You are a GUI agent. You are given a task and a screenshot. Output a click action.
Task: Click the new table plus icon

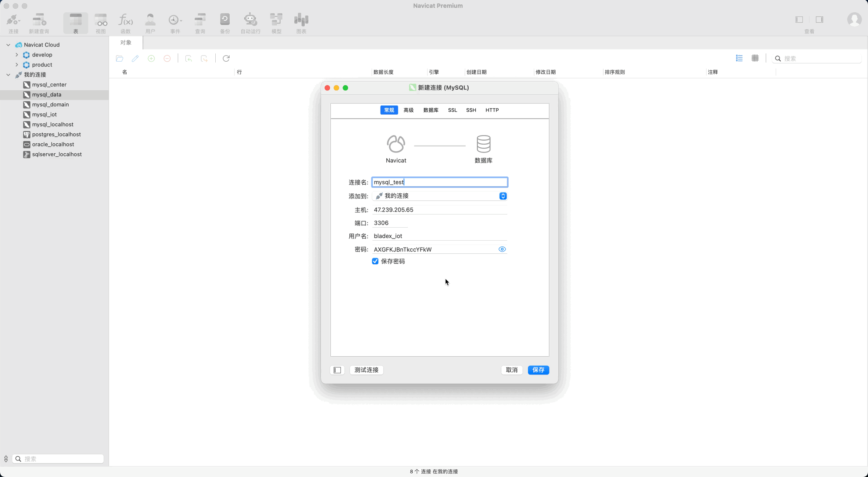coord(151,58)
